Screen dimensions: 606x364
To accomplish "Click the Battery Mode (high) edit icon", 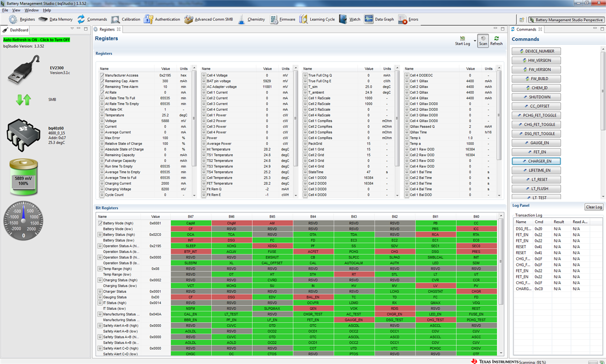I will click(100, 223).
